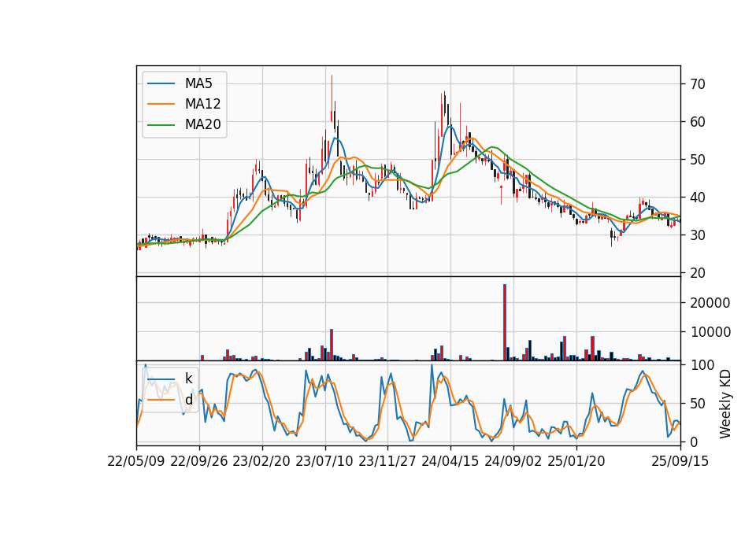The width and height of the screenshot is (756, 543).
Task: Click the price axis value 60
Action: tap(698, 122)
